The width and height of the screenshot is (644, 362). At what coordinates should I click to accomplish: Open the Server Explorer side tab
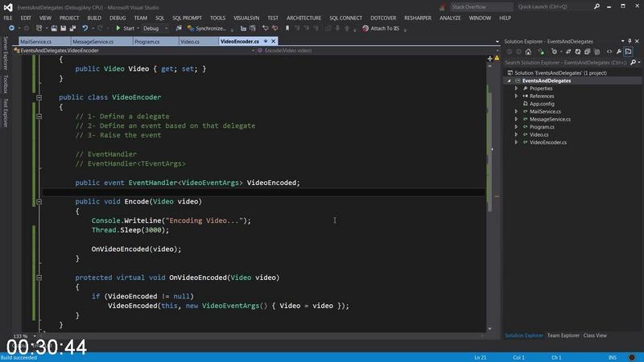6,52
